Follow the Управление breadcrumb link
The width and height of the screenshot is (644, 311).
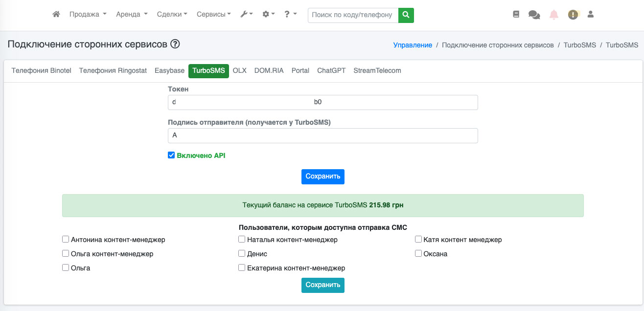point(413,45)
